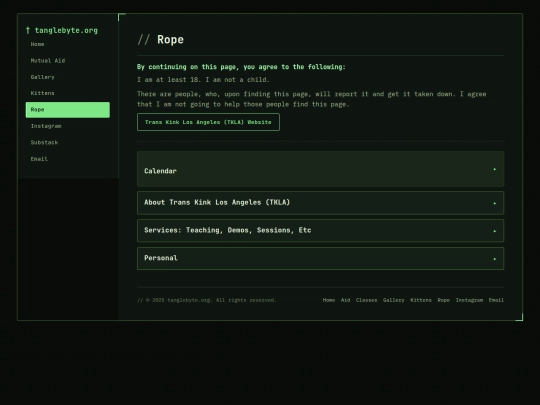Click the footer Kittens link
Viewport: 540px width, 405px height.
click(421, 300)
